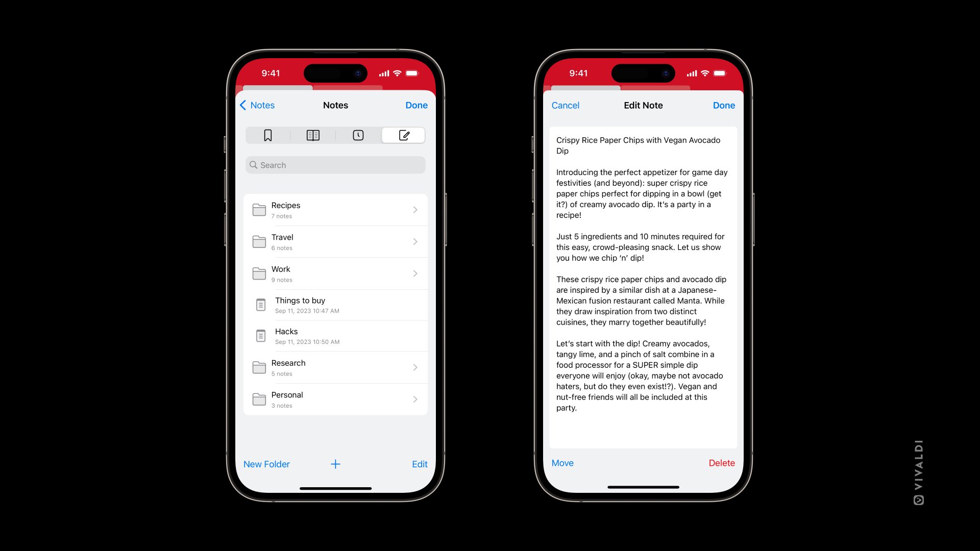The width and height of the screenshot is (980, 551).
Task: Tap Delete to remove the current note
Action: tap(722, 463)
